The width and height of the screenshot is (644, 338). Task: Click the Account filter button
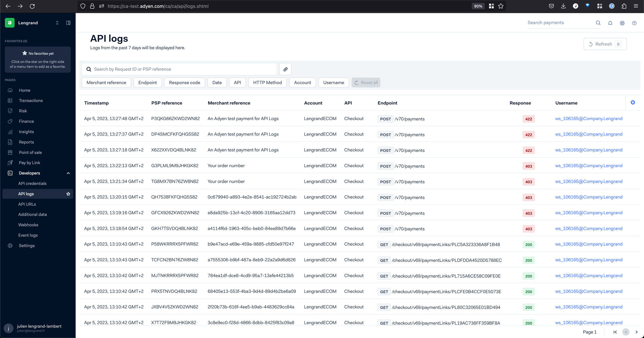pyautogui.click(x=302, y=83)
